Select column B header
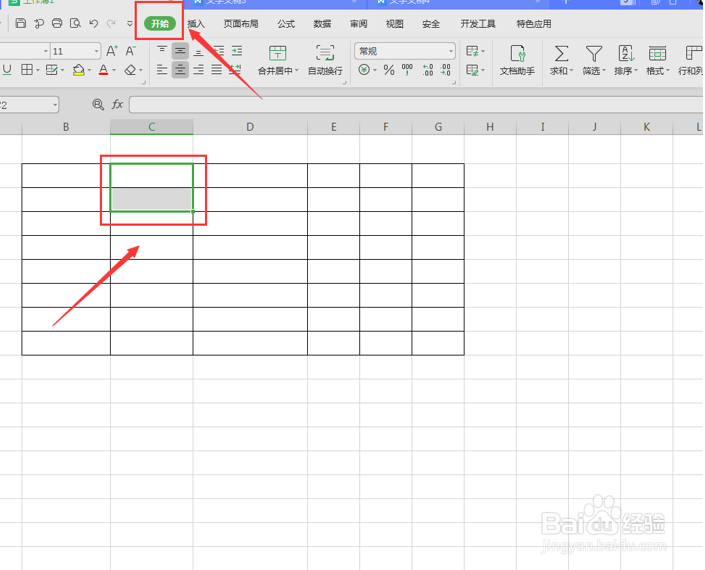 [66, 127]
